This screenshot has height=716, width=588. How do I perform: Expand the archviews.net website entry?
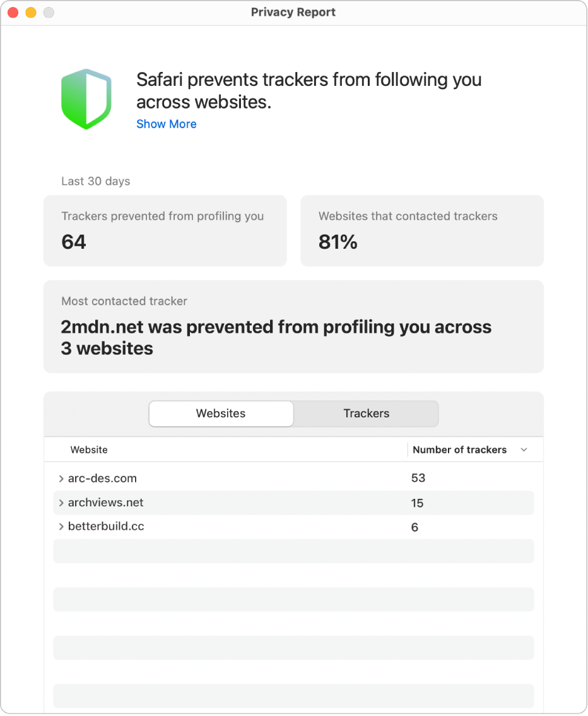tap(61, 503)
